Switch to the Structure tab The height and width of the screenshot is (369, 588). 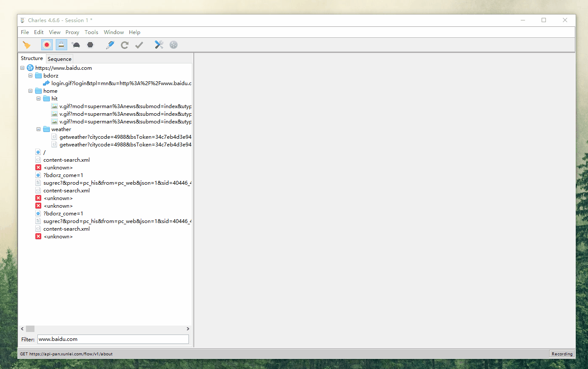tap(32, 58)
